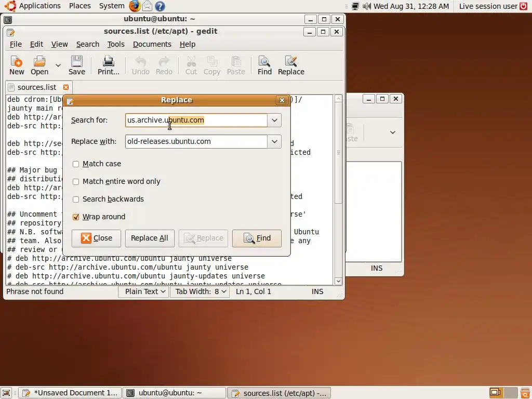Click the Open file toolbar icon
This screenshot has height=399, width=532.
tap(39, 65)
